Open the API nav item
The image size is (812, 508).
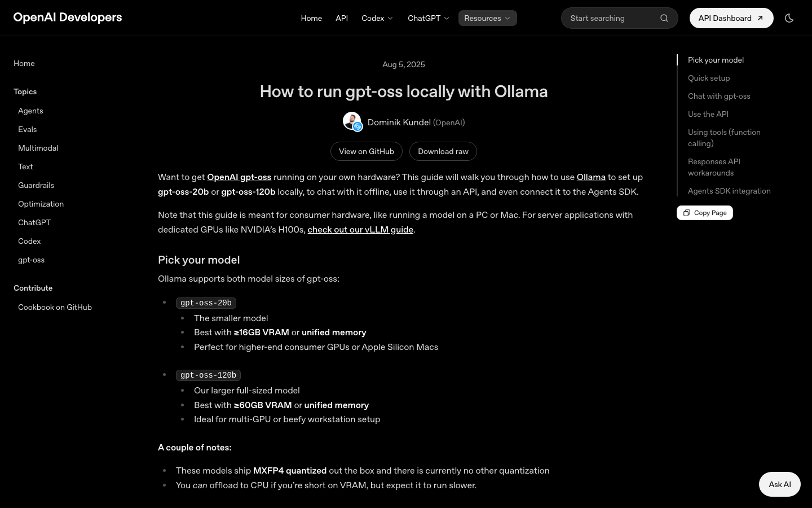[x=342, y=18]
